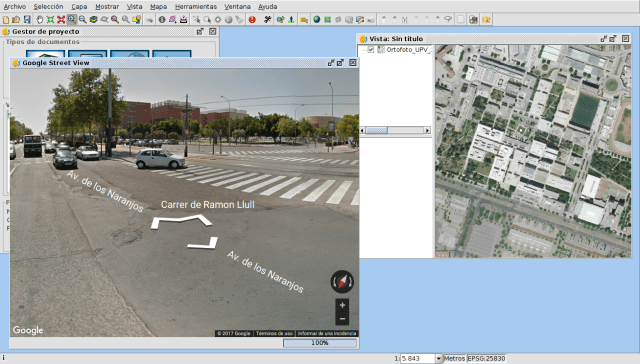Click the pencil edit icon in the toolbar
This screenshot has height=364, width=640.
(x=360, y=20)
